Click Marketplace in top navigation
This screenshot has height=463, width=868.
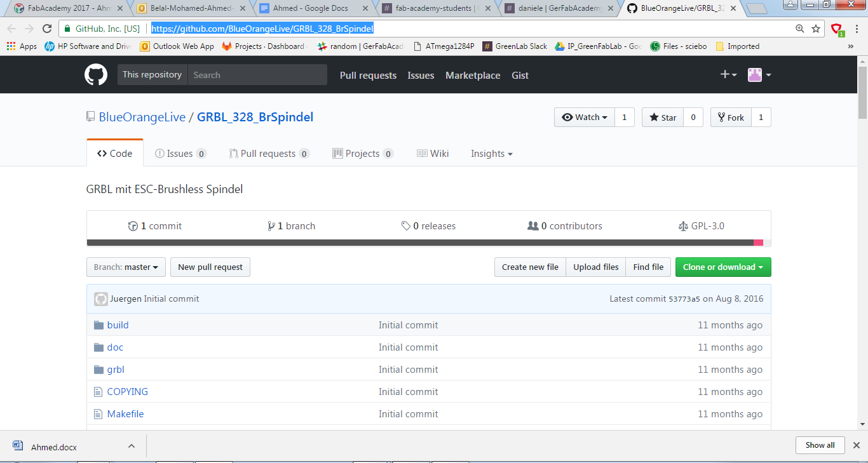[x=473, y=75]
